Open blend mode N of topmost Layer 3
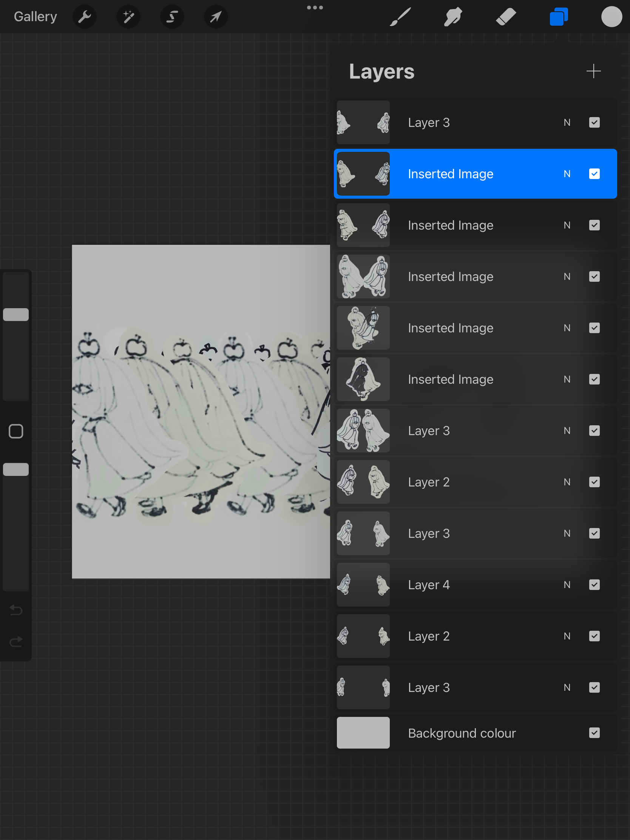630x840 pixels. click(x=567, y=122)
